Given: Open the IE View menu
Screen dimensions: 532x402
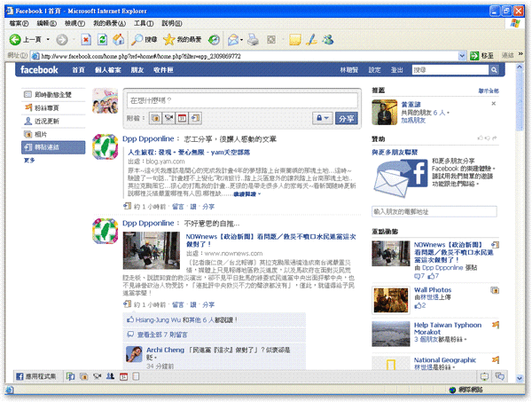Looking at the screenshot, I should click(x=74, y=23).
